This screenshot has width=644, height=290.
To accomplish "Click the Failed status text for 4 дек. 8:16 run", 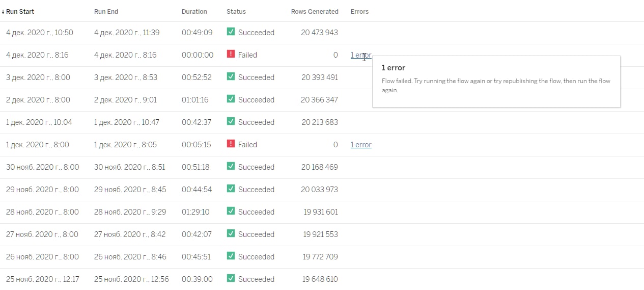I will [x=247, y=55].
